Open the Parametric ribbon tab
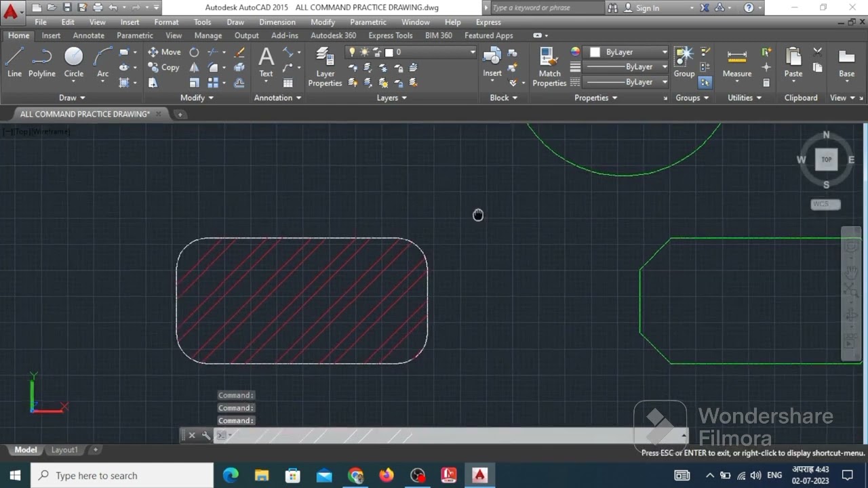868x488 pixels. point(135,35)
